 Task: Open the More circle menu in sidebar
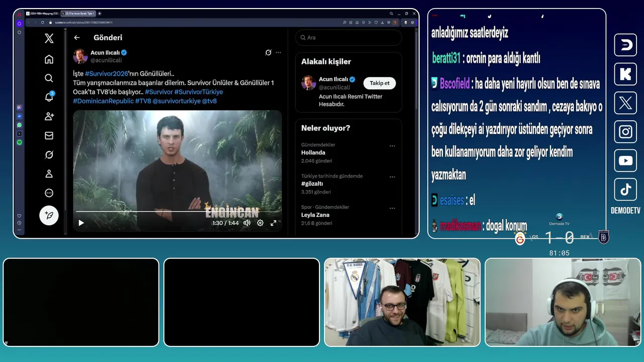(x=49, y=193)
